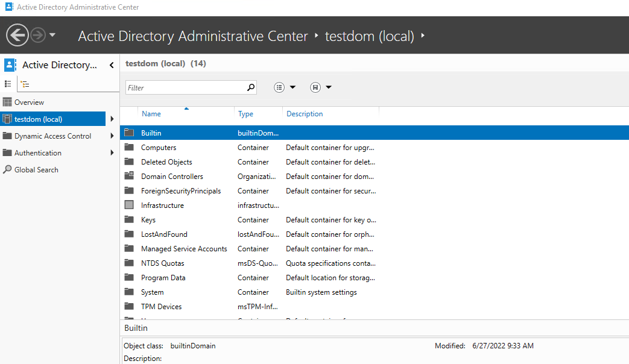Click the Back navigation arrow button
The image size is (629, 364).
[x=17, y=36]
